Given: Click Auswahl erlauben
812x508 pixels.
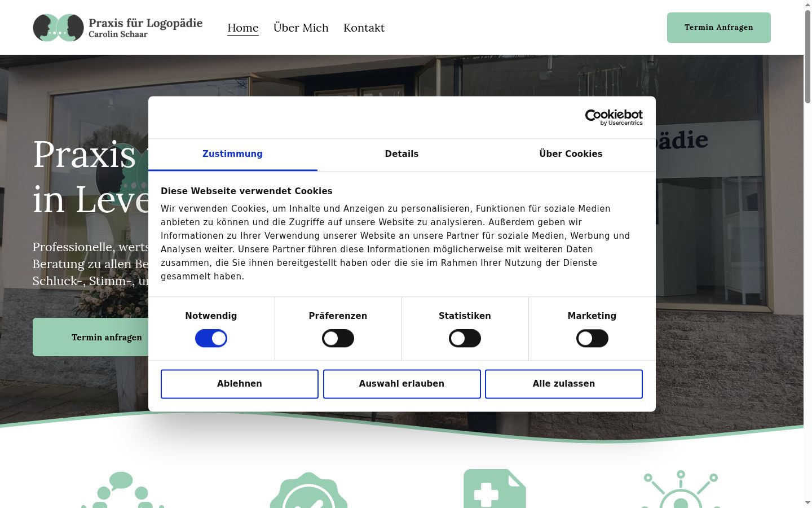Looking at the screenshot, I should coord(402,384).
